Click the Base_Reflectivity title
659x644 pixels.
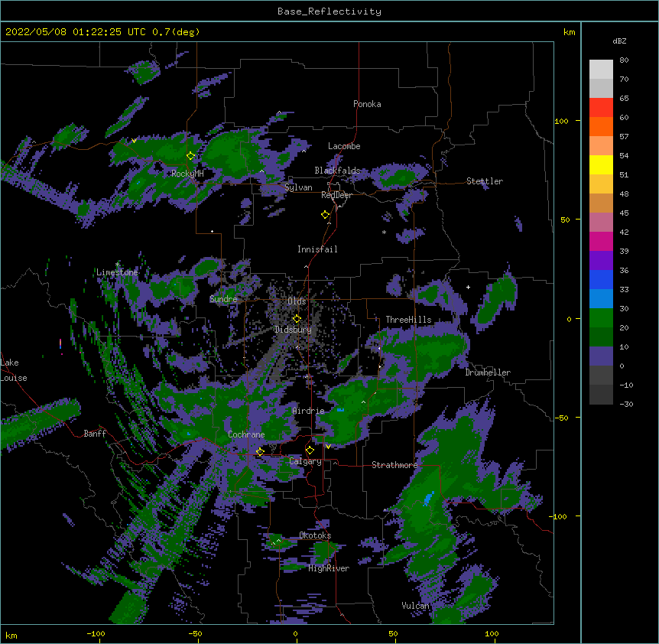329,11
